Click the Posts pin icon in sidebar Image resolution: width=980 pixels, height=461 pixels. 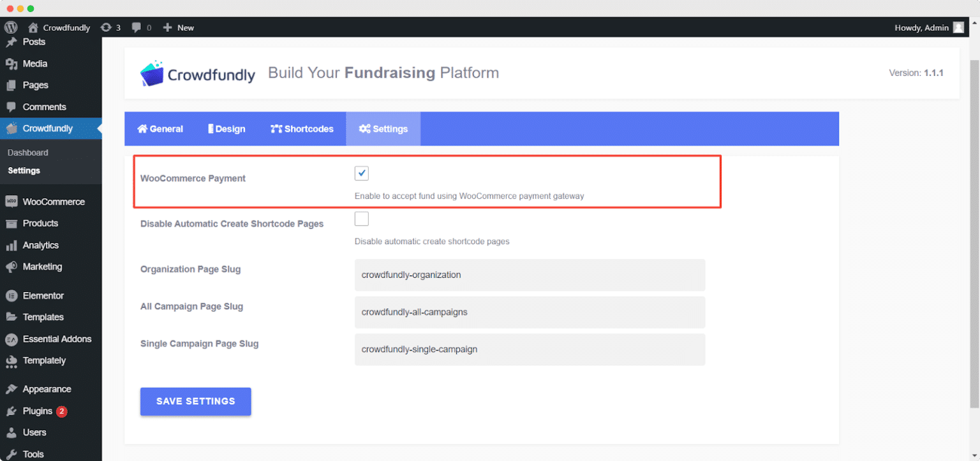(11, 42)
